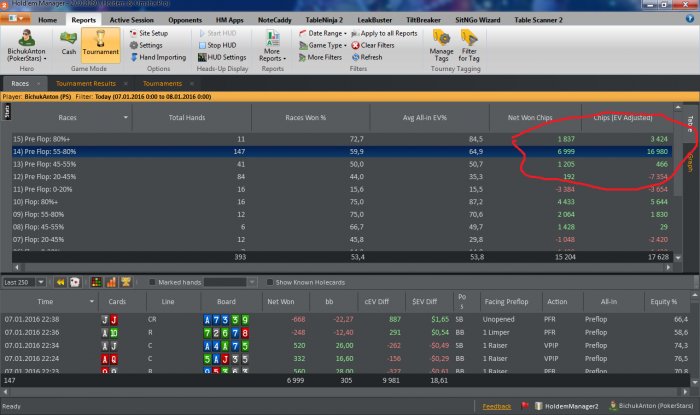The image size is (700, 415).
Task: Open the TableNinja 2 tab
Action: (x=324, y=20)
